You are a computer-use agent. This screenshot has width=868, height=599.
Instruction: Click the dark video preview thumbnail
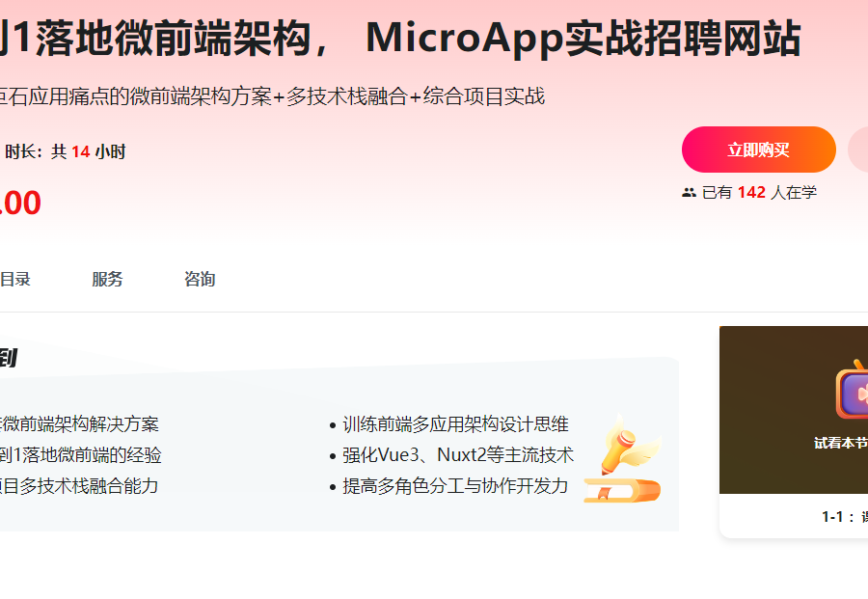pos(793,409)
